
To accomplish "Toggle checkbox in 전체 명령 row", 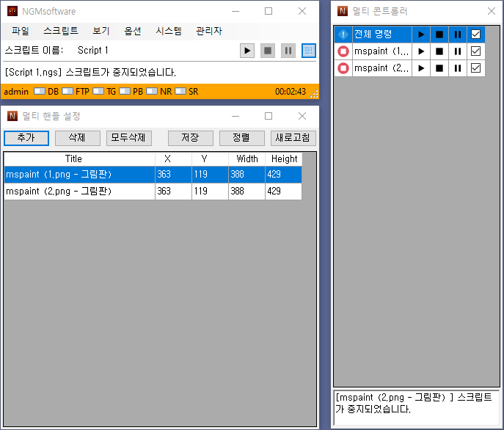I will (x=475, y=34).
